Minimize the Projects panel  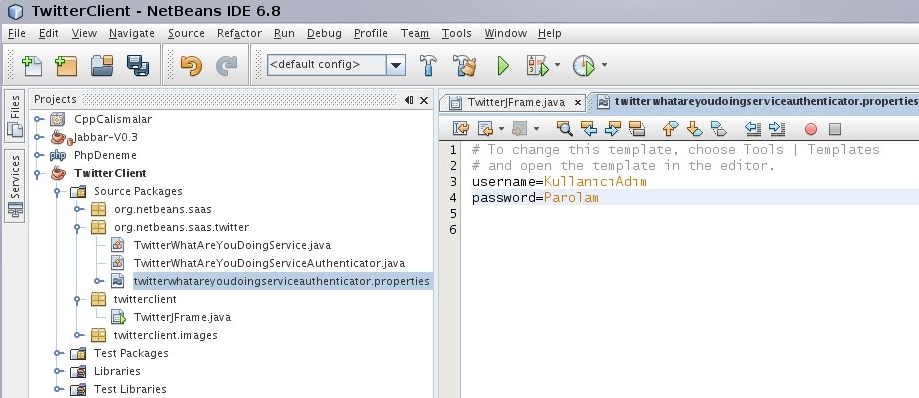409,100
